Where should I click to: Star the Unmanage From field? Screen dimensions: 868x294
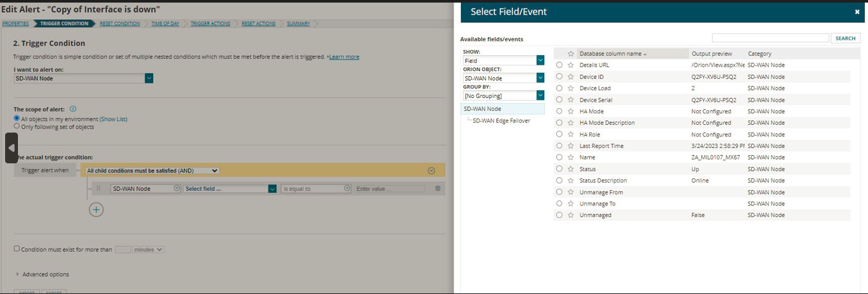tap(571, 192)
